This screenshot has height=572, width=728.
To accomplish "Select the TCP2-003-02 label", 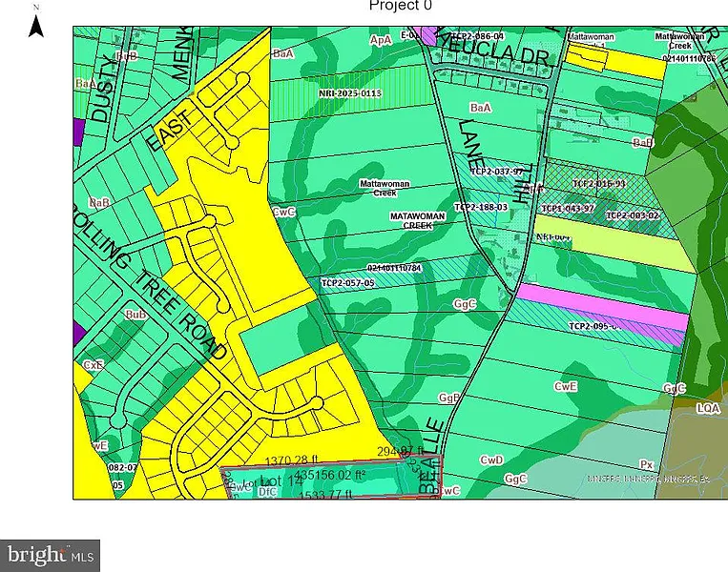I will click(633, 215).
